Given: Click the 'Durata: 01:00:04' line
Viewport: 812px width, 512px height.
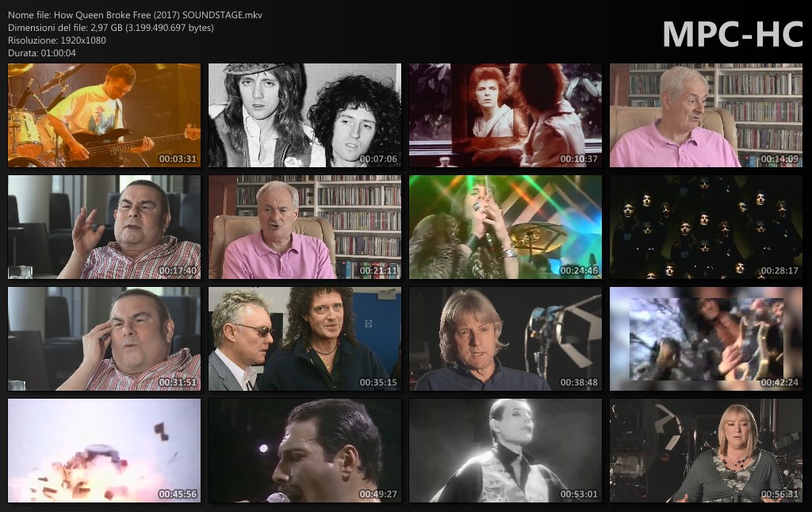Looking at the screenshot, I should point(42,53).
